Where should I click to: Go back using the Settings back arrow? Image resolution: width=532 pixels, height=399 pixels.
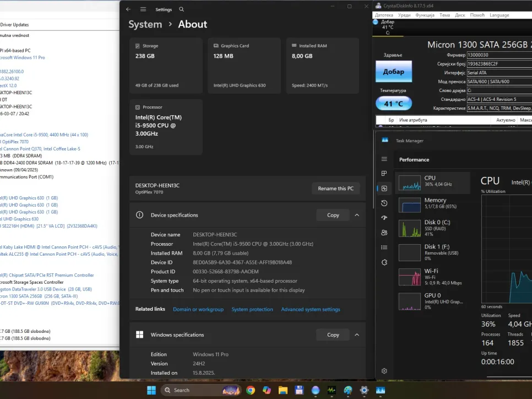[x=128, y=9]
